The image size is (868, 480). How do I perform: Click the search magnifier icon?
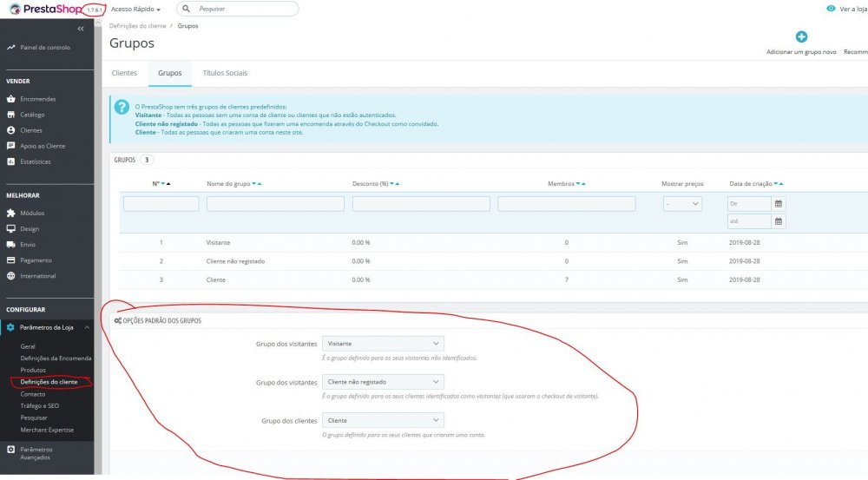click(186, 9)
